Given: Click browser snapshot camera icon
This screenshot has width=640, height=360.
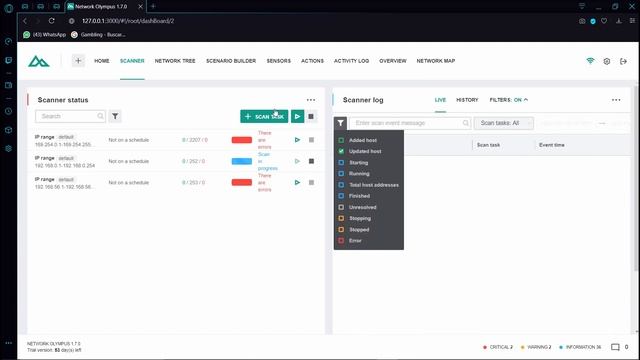Looking at the screenshot, I should pos(582,21).
